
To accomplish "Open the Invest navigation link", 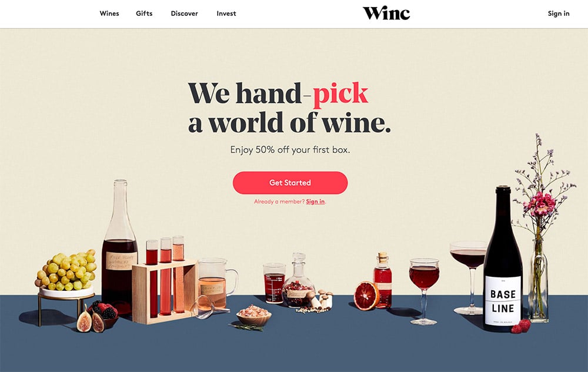I will 226,14.
